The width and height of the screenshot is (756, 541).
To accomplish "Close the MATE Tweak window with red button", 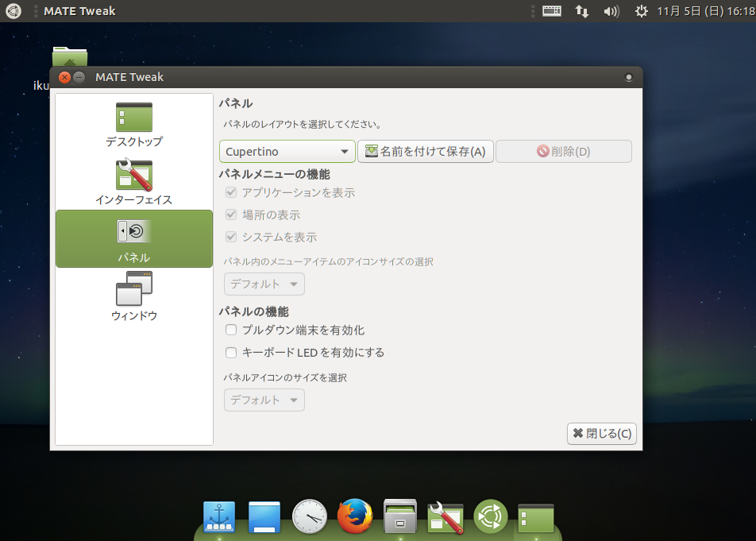I will [64, 77].
